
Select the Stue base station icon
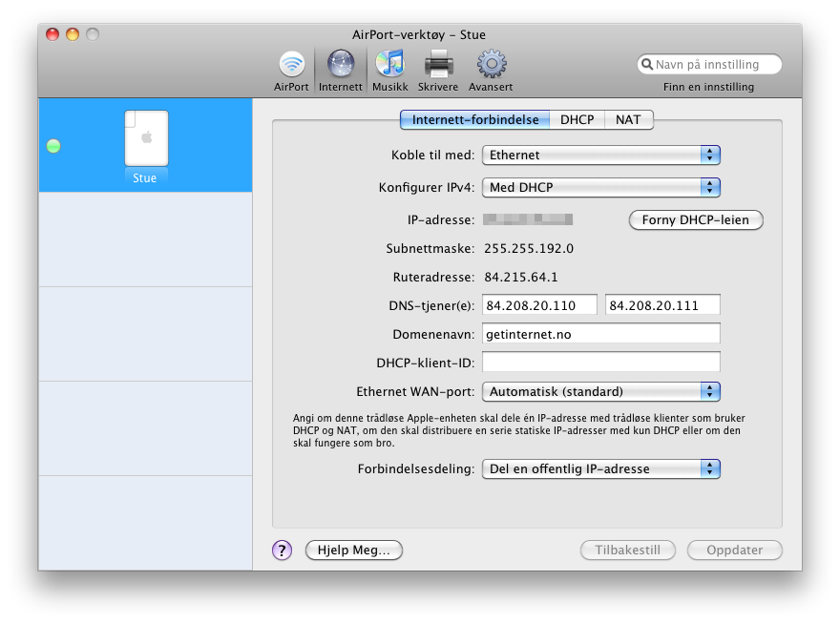[145, 139]
